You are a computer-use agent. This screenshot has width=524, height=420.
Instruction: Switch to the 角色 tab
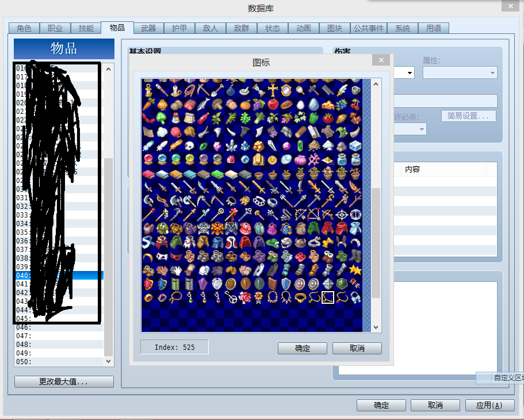pos(24,28)
